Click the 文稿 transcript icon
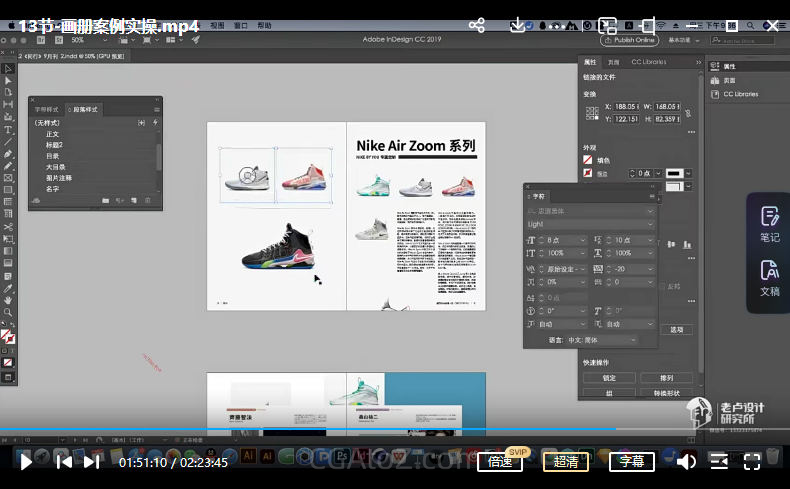Screen dimensions: 790x489 coord(769,277)
